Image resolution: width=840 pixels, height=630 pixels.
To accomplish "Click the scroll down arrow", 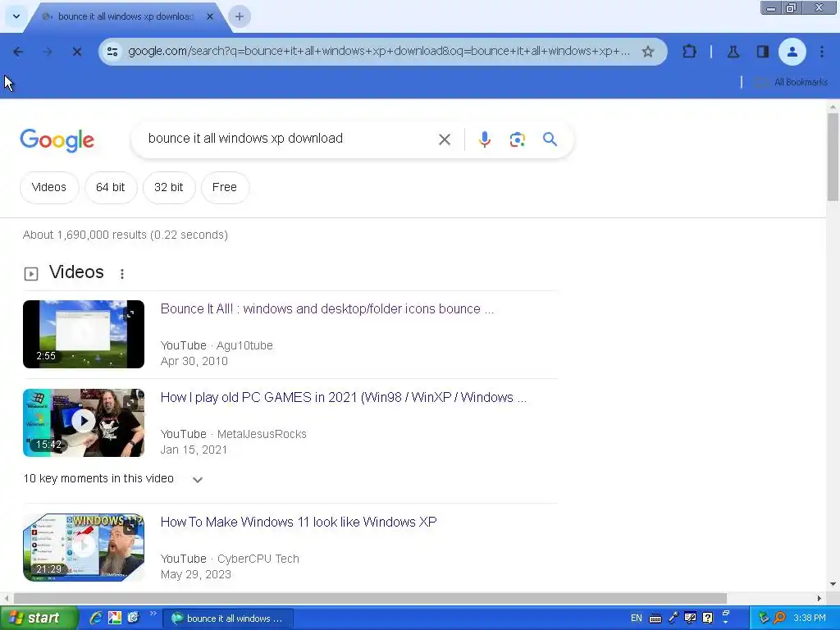I will click(833, 584).
